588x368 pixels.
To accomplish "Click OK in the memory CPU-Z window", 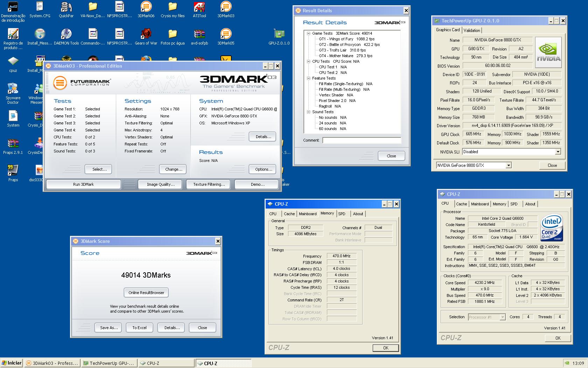I will click(386, 348).
